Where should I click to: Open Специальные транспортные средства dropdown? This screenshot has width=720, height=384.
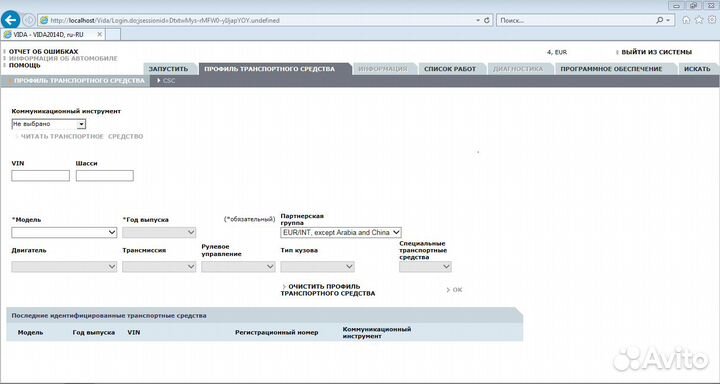click(425, 267)
